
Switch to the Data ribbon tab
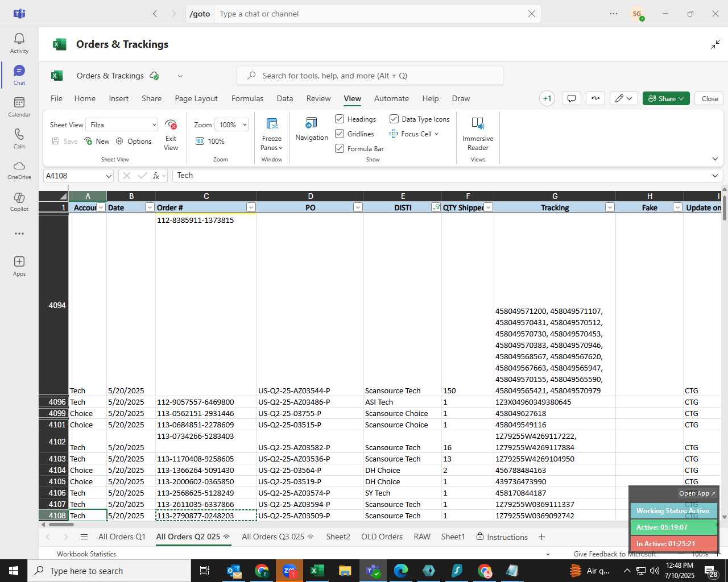point(285,98)
